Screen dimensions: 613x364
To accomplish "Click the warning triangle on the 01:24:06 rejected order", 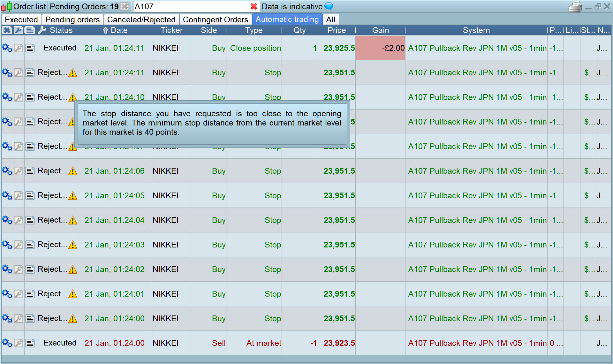I will [x=73, y=171].
